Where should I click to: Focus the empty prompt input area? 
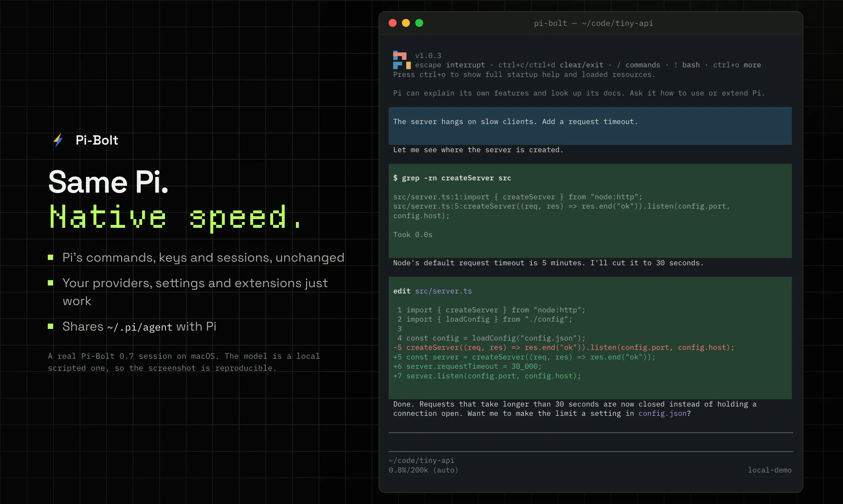591,442
